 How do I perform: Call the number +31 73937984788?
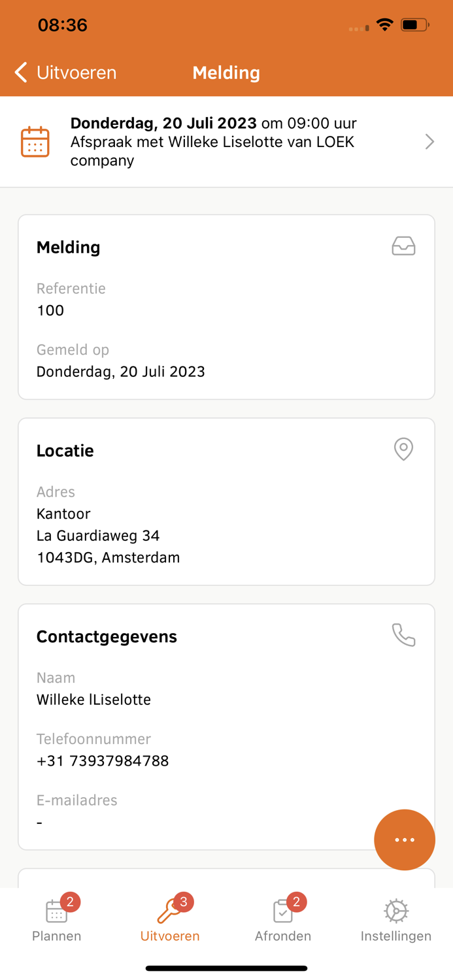[x=103, y=760]
